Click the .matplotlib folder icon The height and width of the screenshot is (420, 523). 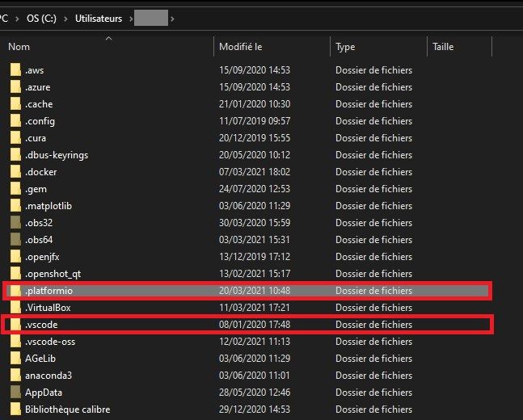click(15, 206)
